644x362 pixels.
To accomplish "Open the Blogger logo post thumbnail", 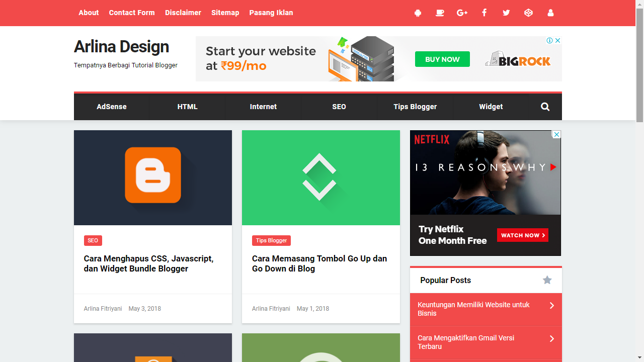I will point(153,178).
